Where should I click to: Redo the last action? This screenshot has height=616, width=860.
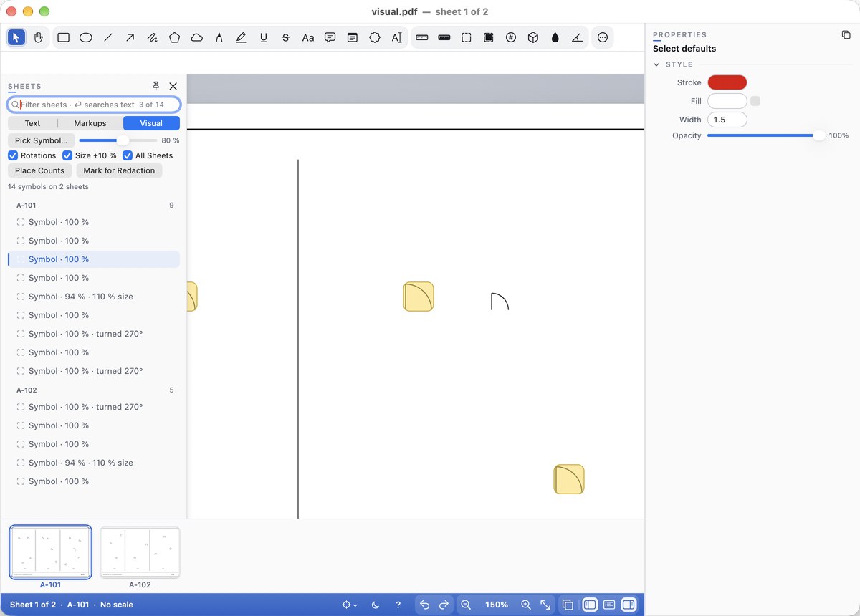coord(444,605)
